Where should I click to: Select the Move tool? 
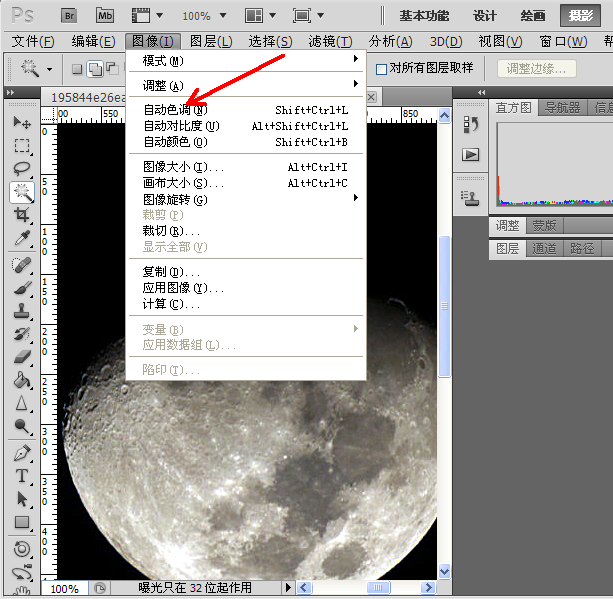point(22,123)
